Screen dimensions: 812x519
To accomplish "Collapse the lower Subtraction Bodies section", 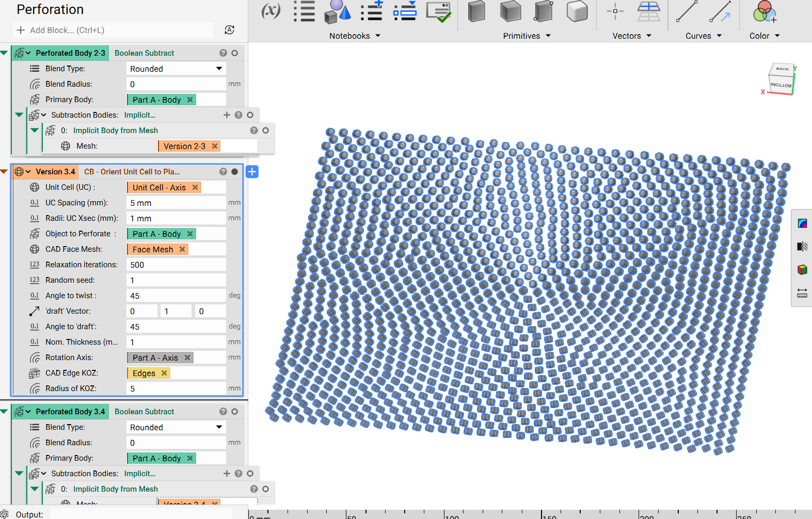I will coord(19,474).
